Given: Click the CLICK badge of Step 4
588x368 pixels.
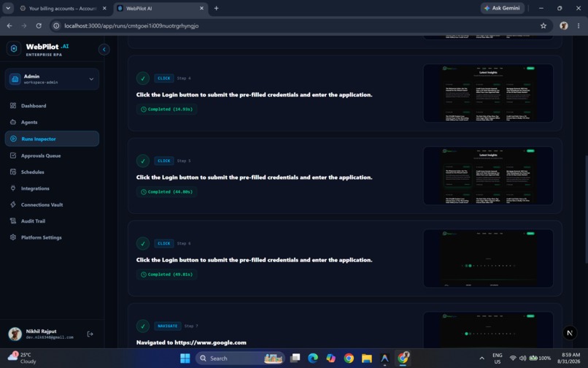Looking at the screenshot, I should coord(164,78).
